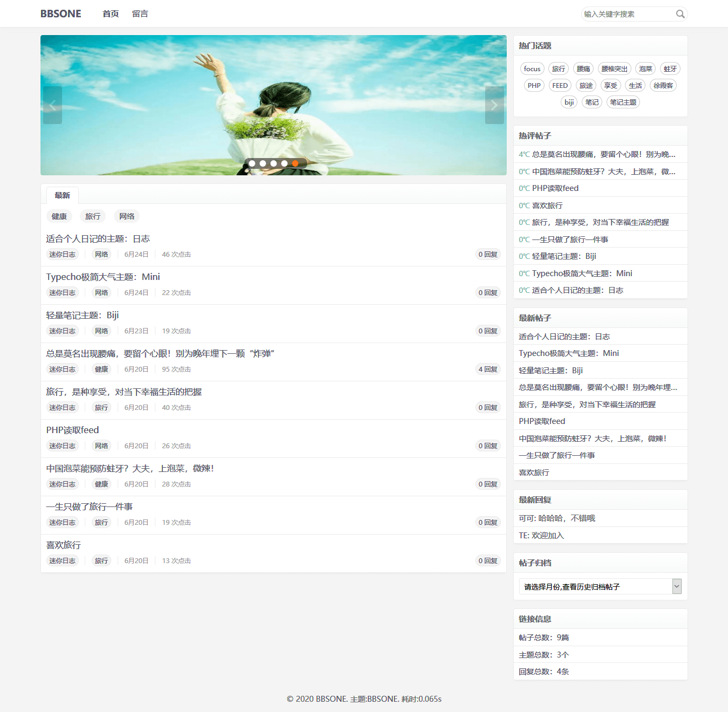The width and height of the screenshot is (728, 712).
Task: Click 健康 tag on 中国泡菜 post row
Action: 101,484
